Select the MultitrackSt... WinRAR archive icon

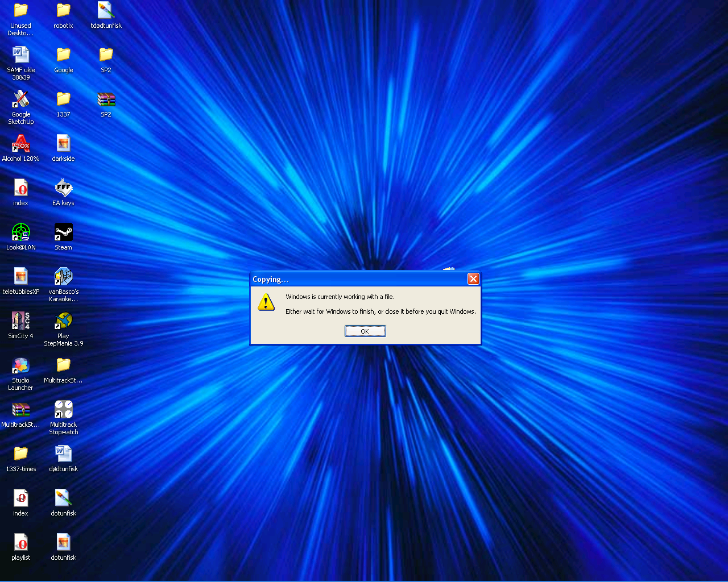(x=20, y=409)
